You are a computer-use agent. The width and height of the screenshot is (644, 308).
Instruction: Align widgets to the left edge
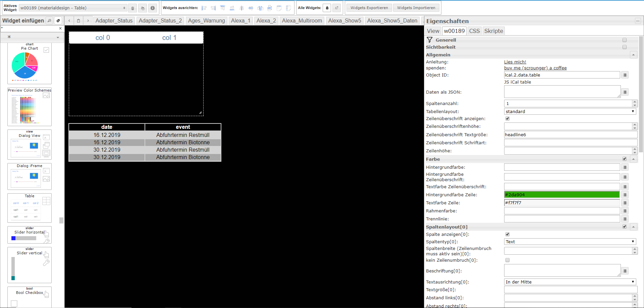tap(204, 8)
